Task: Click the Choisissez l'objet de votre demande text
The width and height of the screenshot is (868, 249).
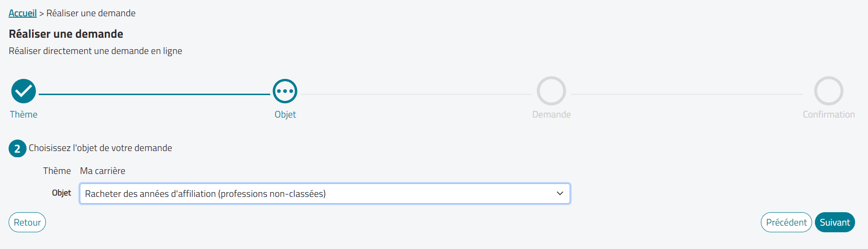Action: [100, 148]
